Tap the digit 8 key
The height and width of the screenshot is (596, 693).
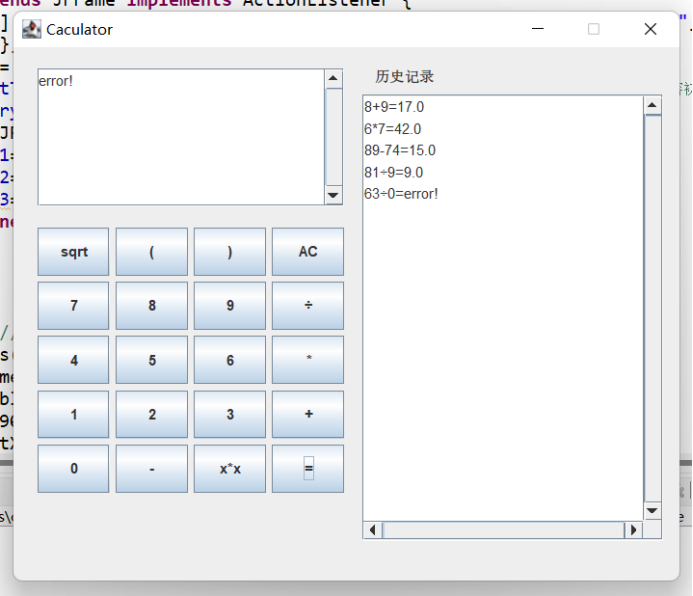pos(152,306)
